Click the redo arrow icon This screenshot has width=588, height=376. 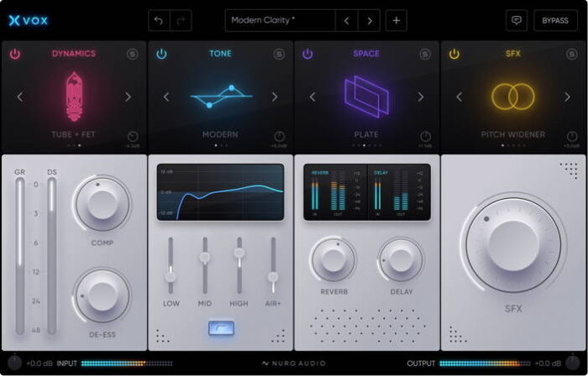click(x=181, y=20)
